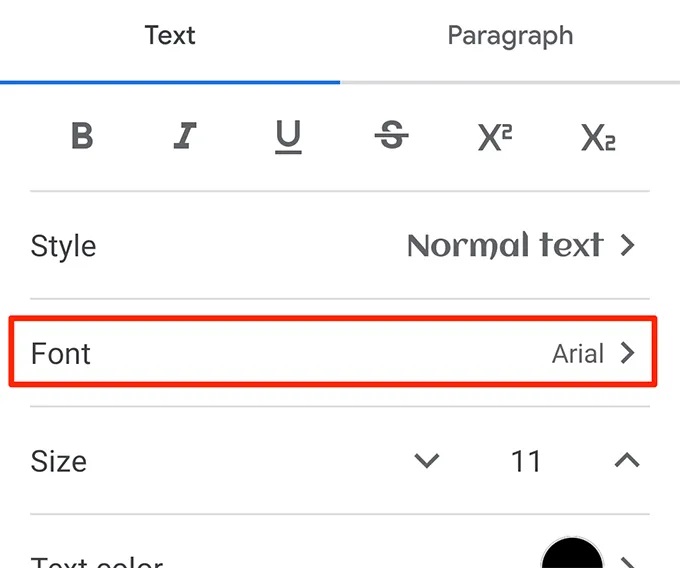Click the Normal text style value
The image size is (680, 568).
tap(505, 245)
